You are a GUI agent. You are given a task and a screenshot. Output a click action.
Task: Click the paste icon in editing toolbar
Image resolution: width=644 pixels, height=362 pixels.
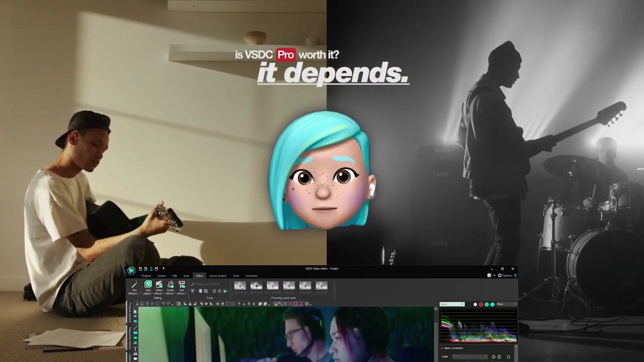click(147, 304)
